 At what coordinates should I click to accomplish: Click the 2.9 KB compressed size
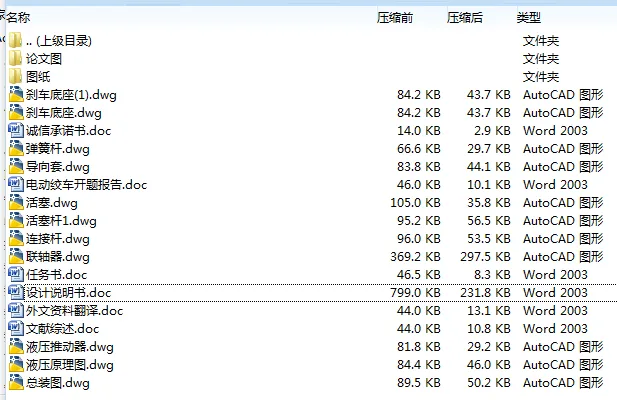tap(492, 131)
